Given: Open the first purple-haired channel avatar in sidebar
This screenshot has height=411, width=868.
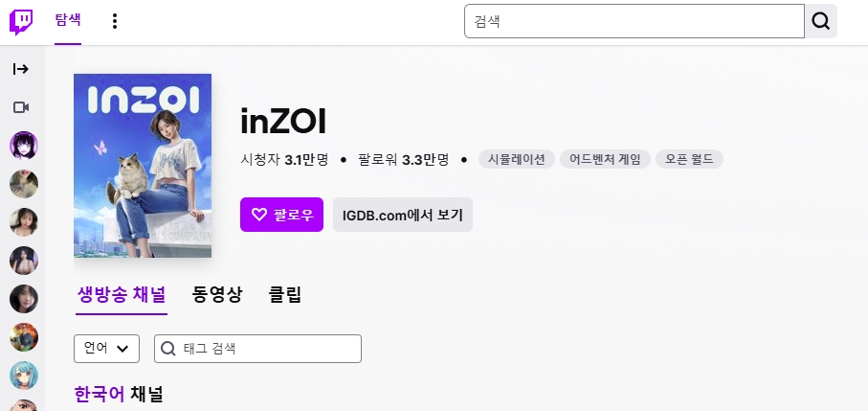Looking at the screenshot, I should pyautogui.click(x=23, y=146).
